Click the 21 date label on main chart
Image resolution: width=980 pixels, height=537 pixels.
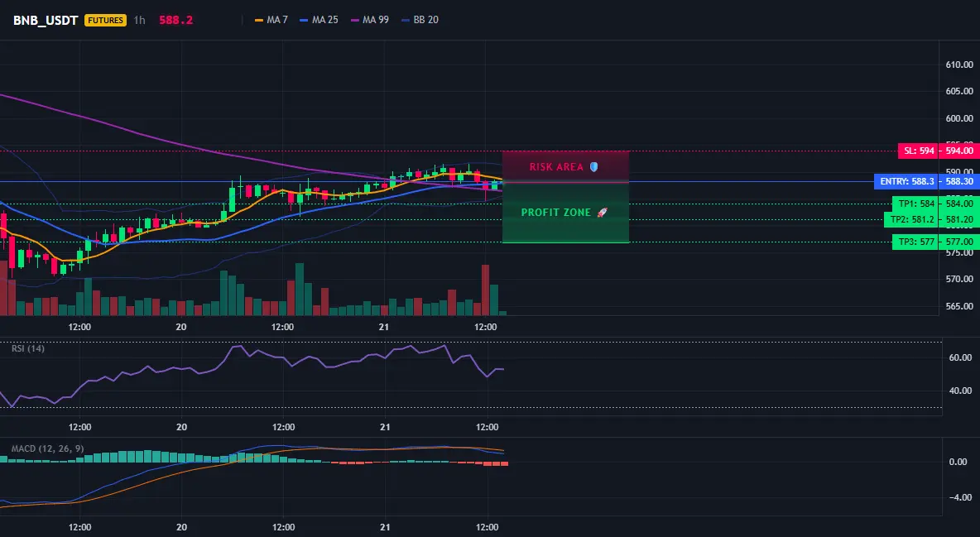click(384, 327)
